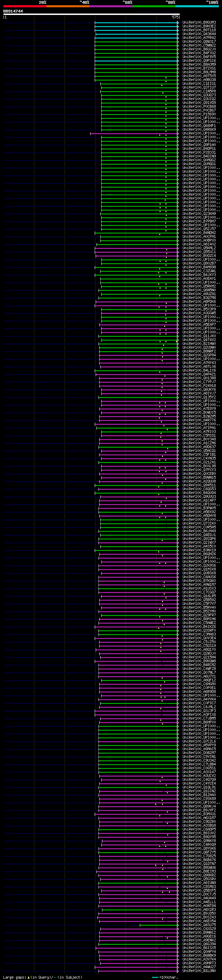This screenshot has height=980, width=222.
Task: Select the UniRef100_B8LMM8 entry
Action: tap(199, 72)
